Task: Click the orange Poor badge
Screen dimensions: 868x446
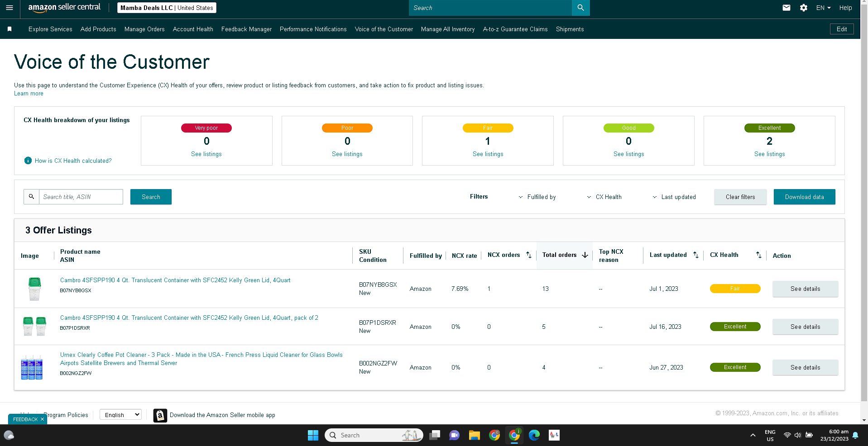Action: point(347,128)
